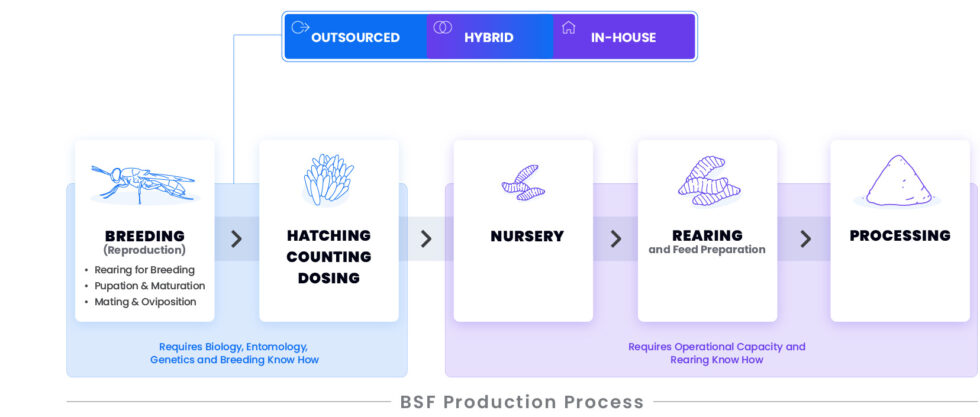Click the (Reproduction) subtitle
Image resolution: width=980 pixels, height=417 pixels.
[x=144, y=250]
